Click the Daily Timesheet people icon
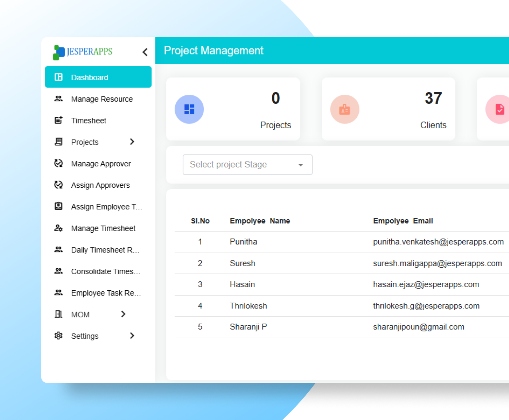Screen dimensions: 509x420 coord(59,249)
